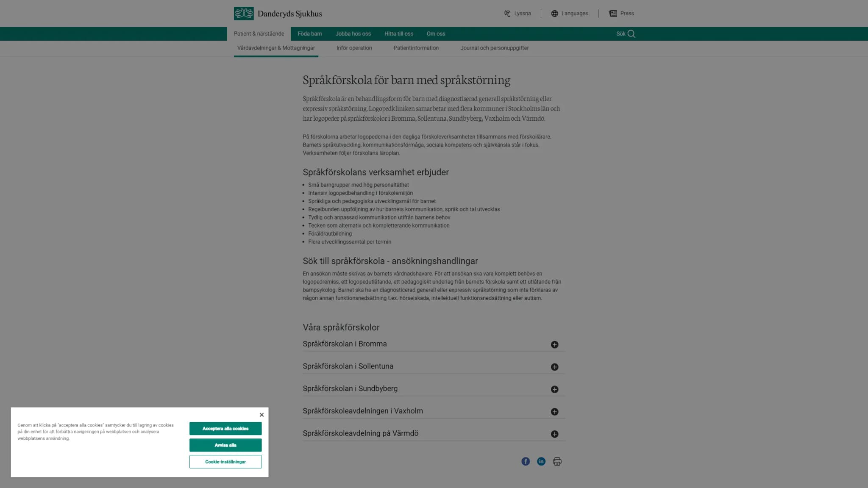Click the Språkförskolan i Sollentuna heading

pyautogui.click(x=348, y=366)
